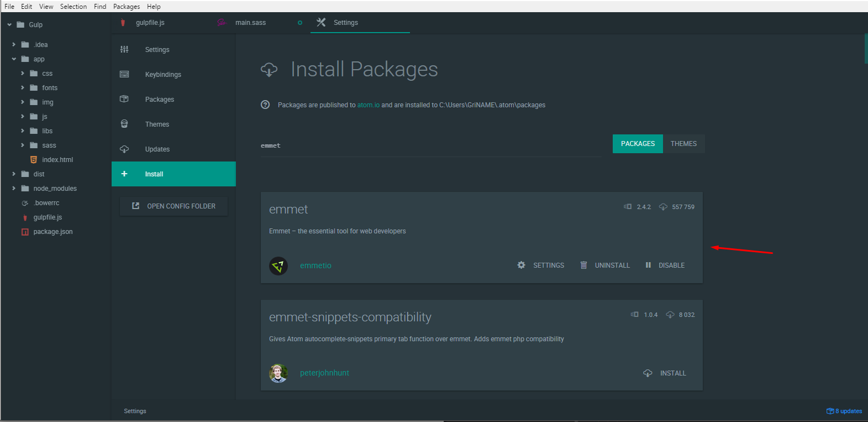Click the package icon beside 8 updates
The width and height of the screenshot is (868, 422).
(830, 411)
